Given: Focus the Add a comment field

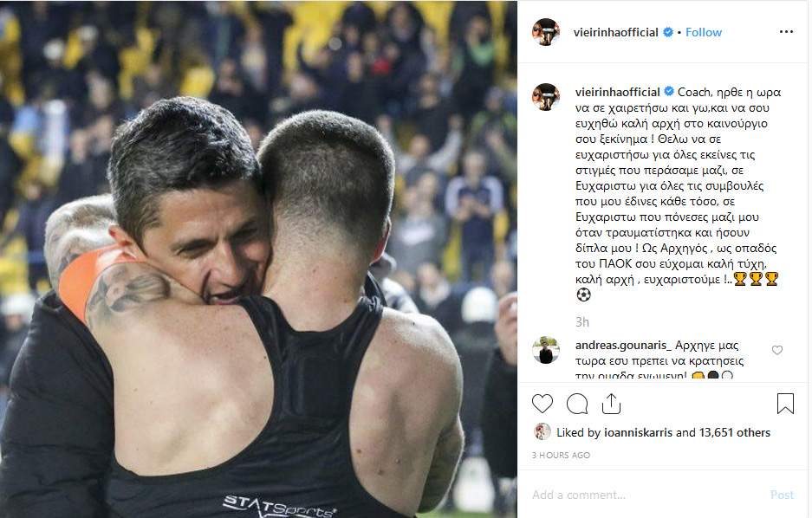Looking at the screenshot, I should [647, 495].
